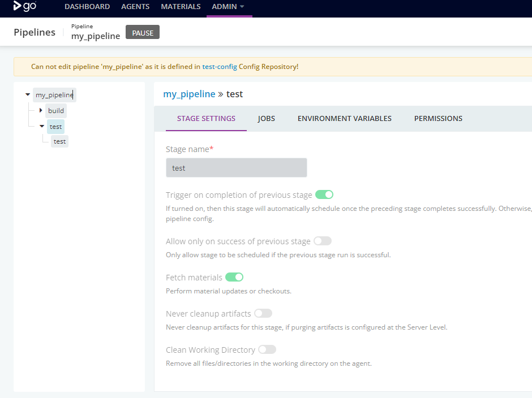Toggle Trigger on completion of previous stage
Image resolution: width=532 pixels, height=398 pixels.
pyautogui.click(x=324, y=194)
